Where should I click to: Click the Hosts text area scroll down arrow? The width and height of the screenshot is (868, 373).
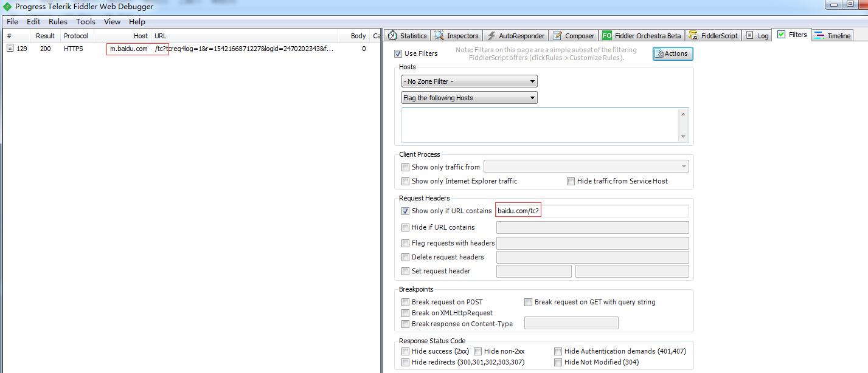684,137
